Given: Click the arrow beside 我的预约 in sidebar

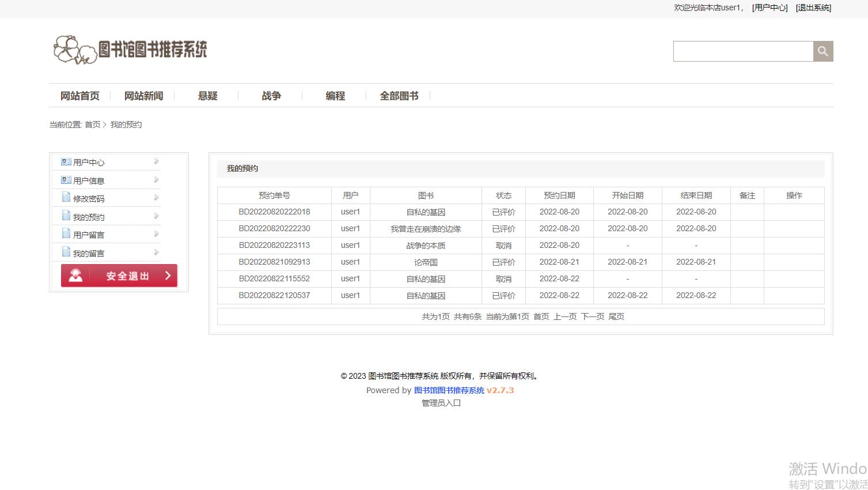Looking at the screenshot, I should (x=156, y=216).
